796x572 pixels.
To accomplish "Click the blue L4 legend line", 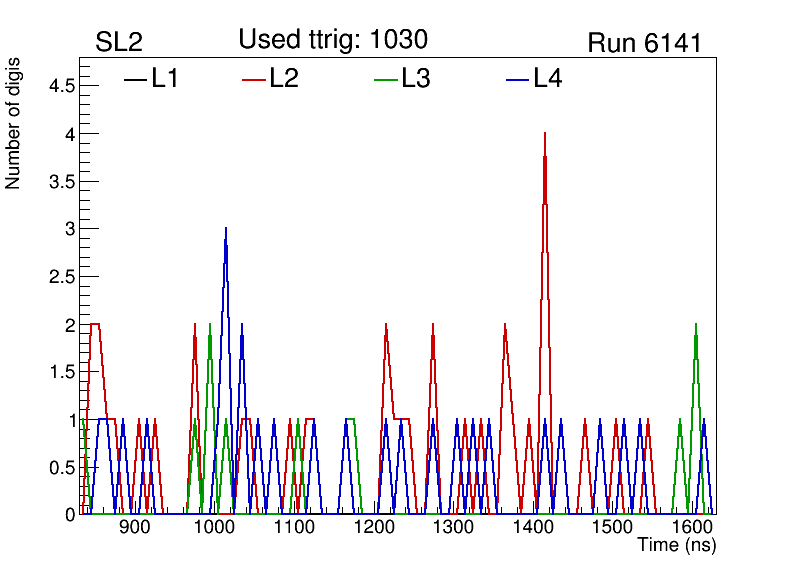I will 518,79.
